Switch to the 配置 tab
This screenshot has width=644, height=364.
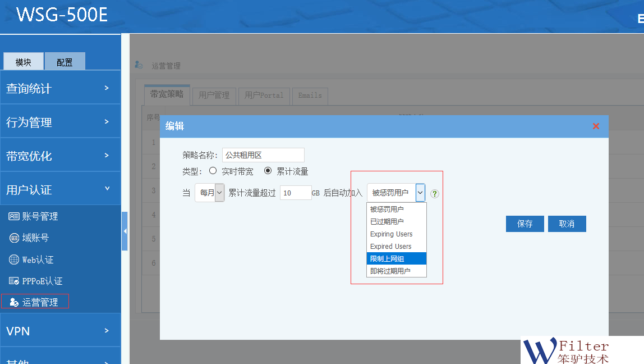[x=65, y=62]
